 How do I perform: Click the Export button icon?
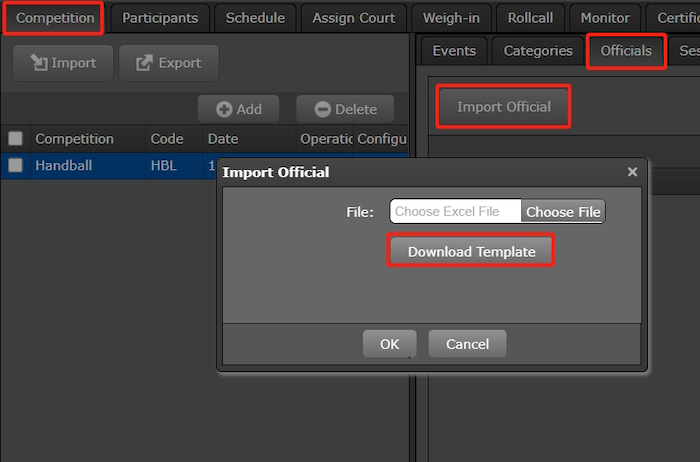(x=144, y=63)
